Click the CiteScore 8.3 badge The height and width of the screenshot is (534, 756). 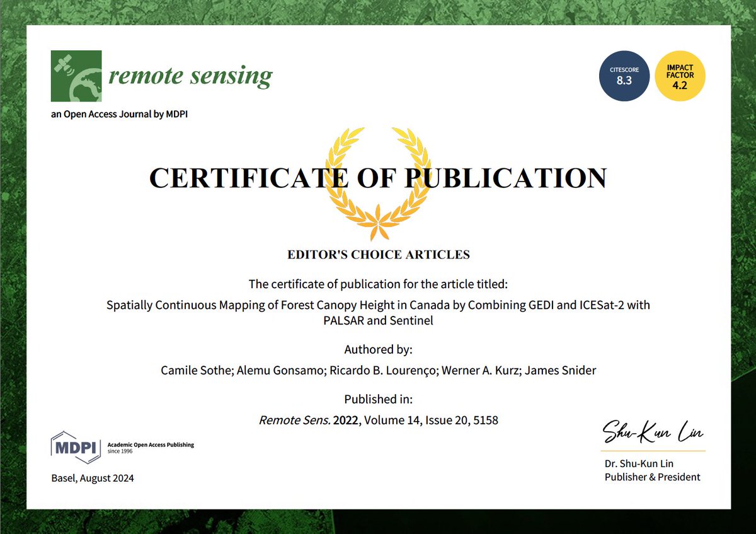pyautogui.click(x=624, y=76)
